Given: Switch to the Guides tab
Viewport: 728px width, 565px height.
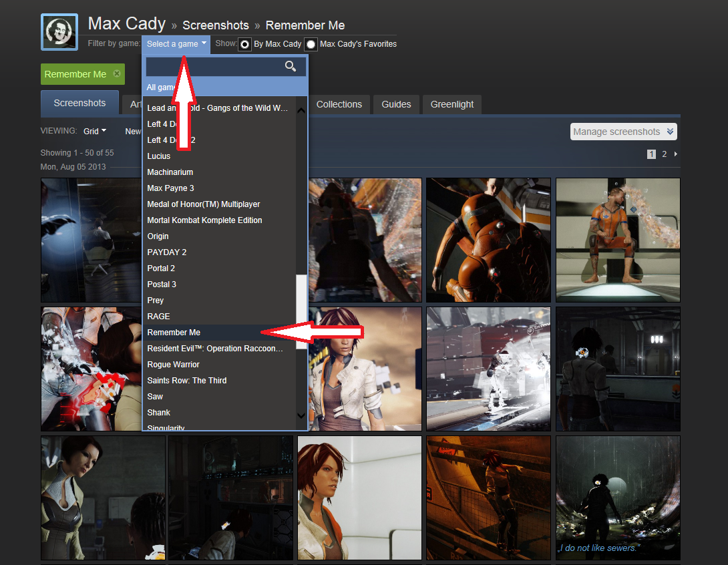Looking at the screenshot, I should (396, 104).
